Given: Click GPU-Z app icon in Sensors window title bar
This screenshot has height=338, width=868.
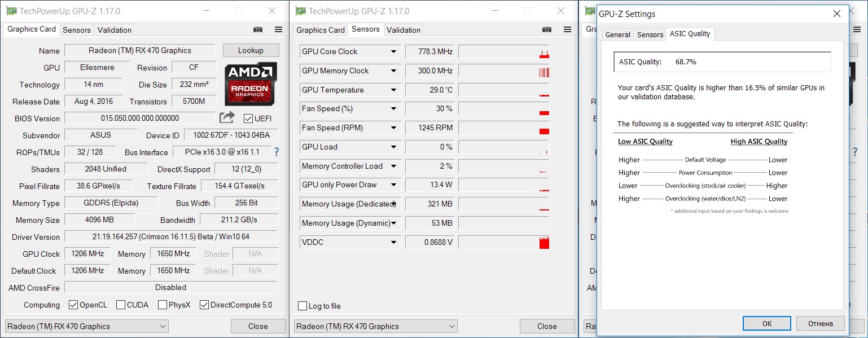Looking at the screenshot, I should (x=300, y=11).
